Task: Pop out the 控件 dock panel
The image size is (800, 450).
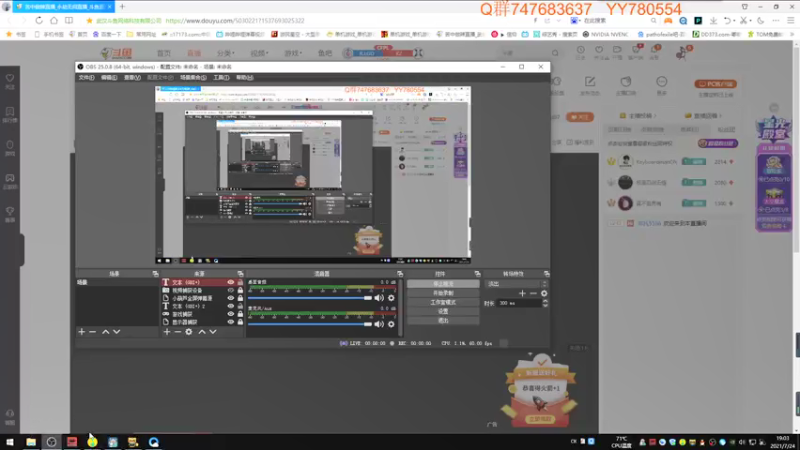Action: (x=478, y=274)
